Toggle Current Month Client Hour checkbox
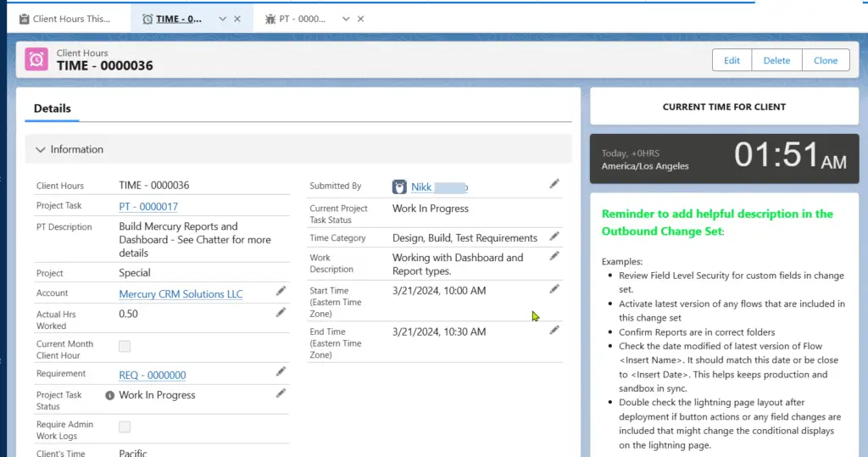The height and width of the screenshot is (457, 868). point(125,346)
